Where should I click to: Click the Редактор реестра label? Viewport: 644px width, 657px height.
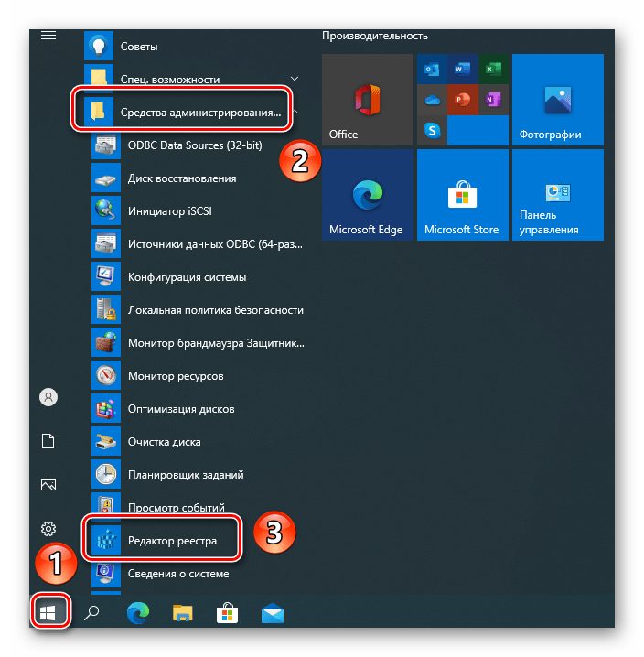pos(172,541)
